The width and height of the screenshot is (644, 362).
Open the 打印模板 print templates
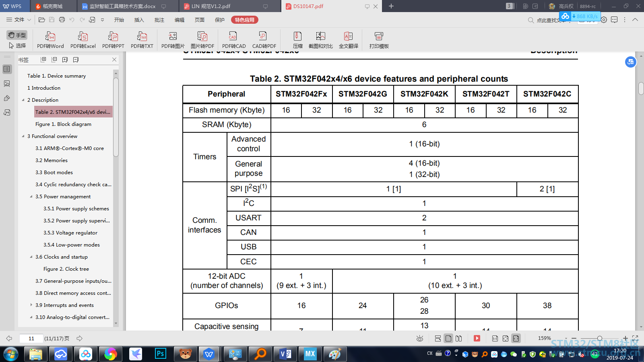click(379, 40)
